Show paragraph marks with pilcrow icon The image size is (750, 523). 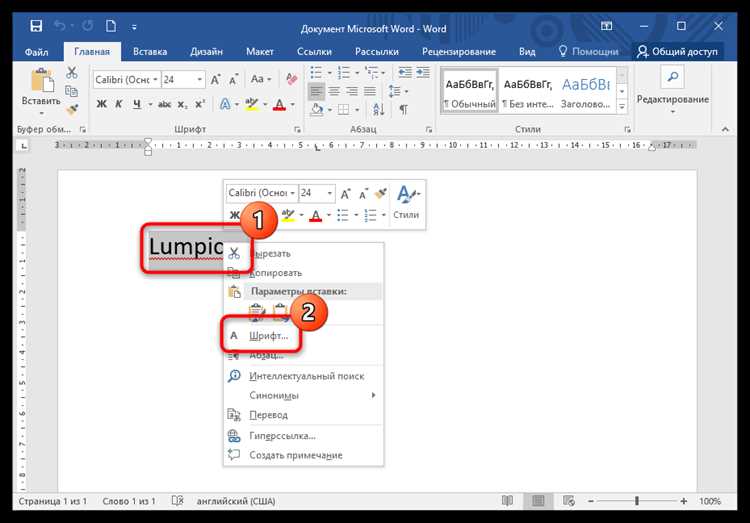[x=404, y=110]
